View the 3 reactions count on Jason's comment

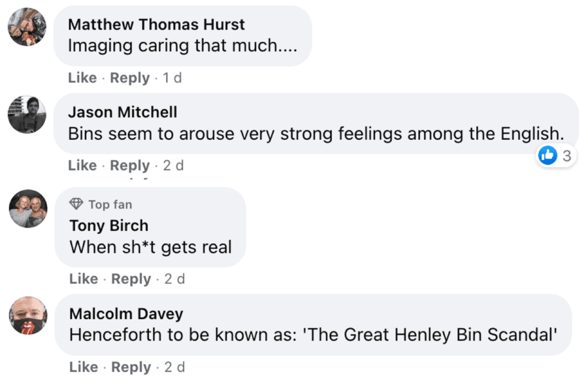coord(566,156)
